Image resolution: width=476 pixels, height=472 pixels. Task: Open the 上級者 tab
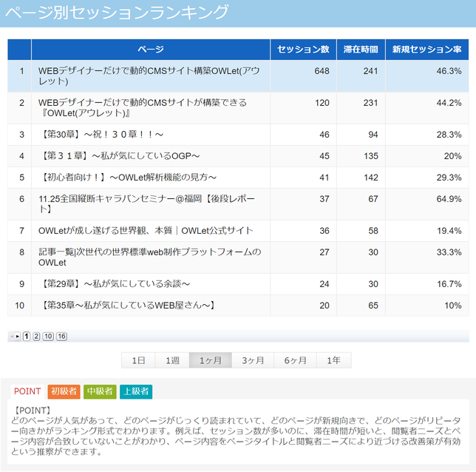point(136,391)
